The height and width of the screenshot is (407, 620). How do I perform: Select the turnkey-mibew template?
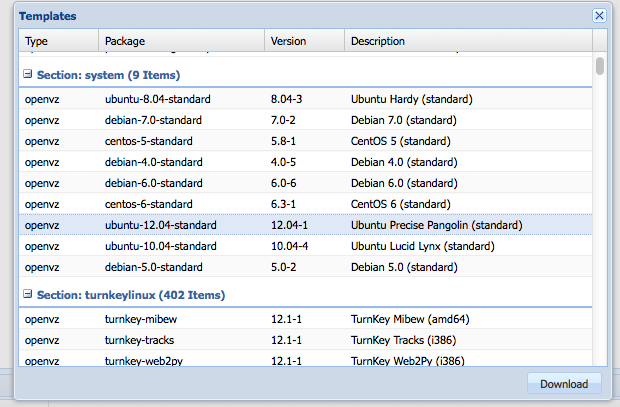[305, 319]
